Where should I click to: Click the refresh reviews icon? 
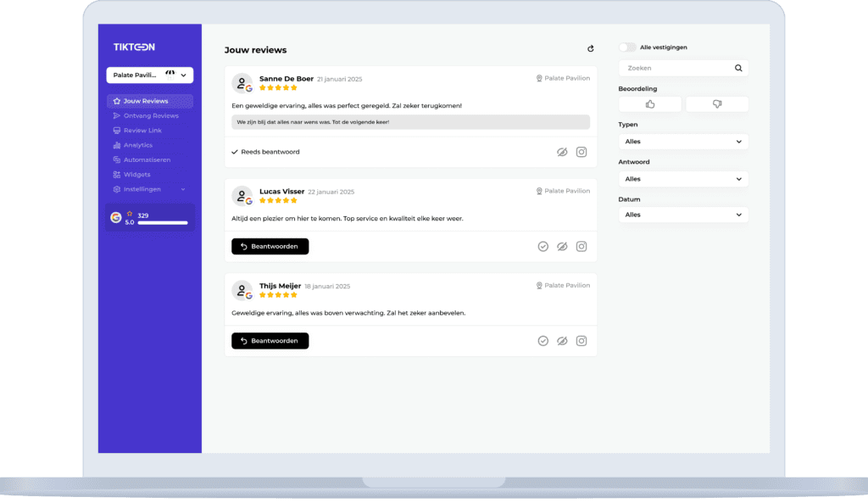(591, 49)
